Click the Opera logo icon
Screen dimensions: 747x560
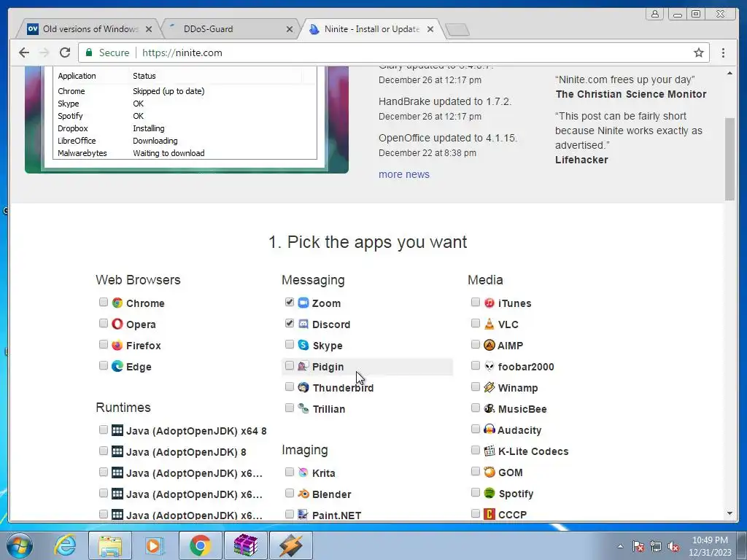[x=117, y=324]
